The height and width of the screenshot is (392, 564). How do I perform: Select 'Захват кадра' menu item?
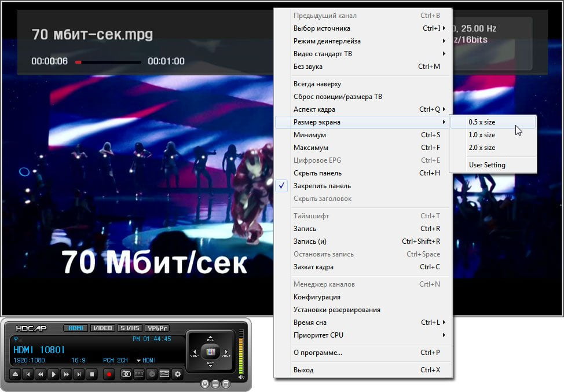[363, 267]
